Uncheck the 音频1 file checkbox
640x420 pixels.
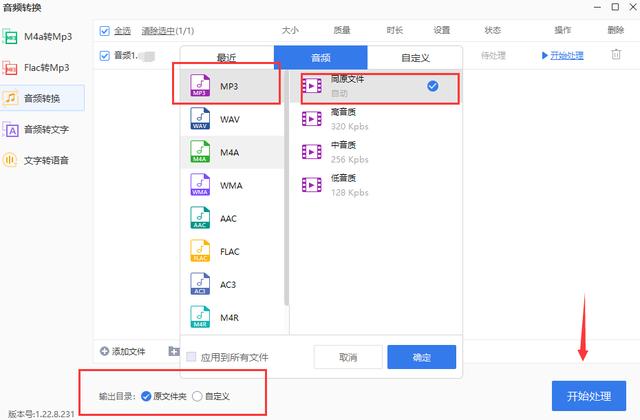(104, 56)
